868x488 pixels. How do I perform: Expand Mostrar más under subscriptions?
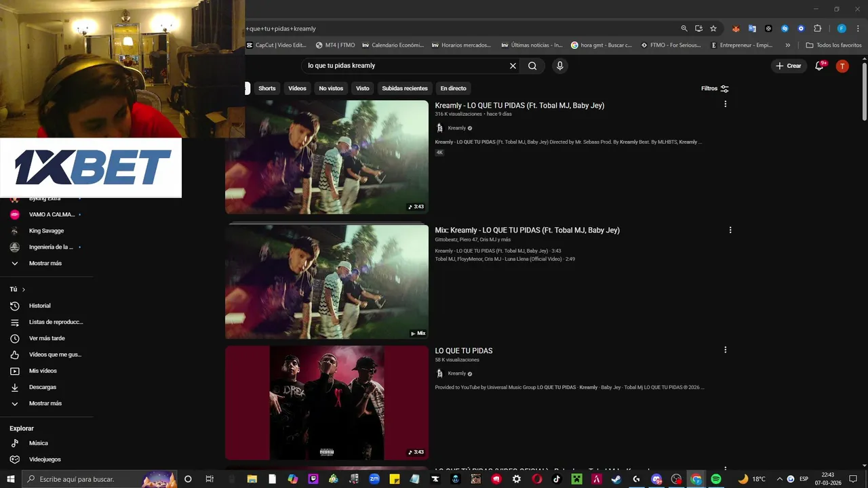[x=45, y=263]
